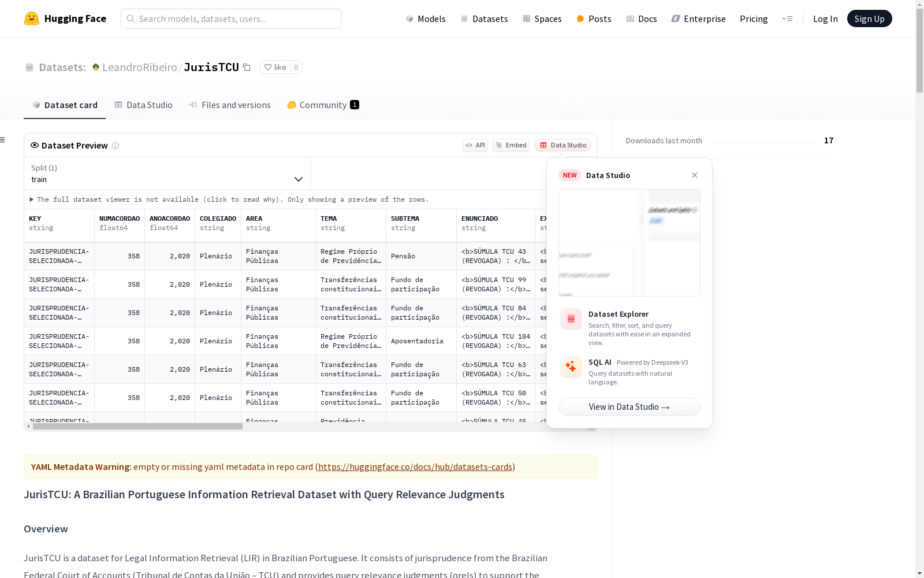The height and width of the screenshot is (578, 924).
Task: Focus the search models input field
Action: coord(231,18)
